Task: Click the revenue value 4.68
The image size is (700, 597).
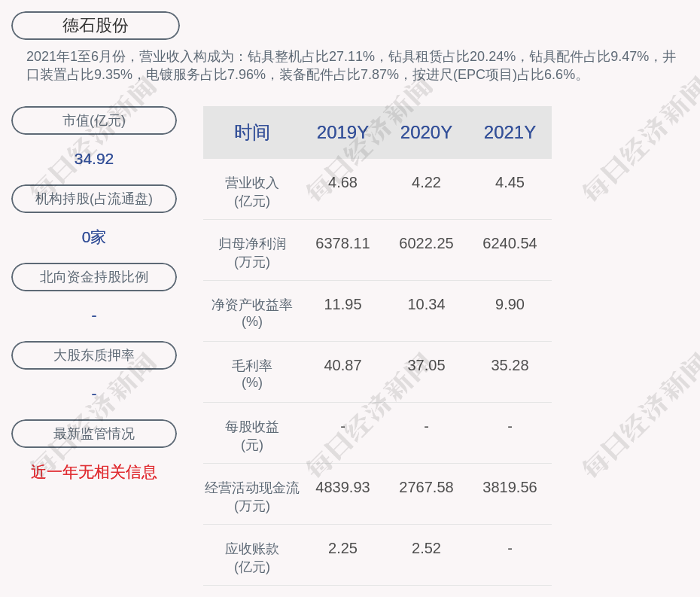Action: point(342,183)
